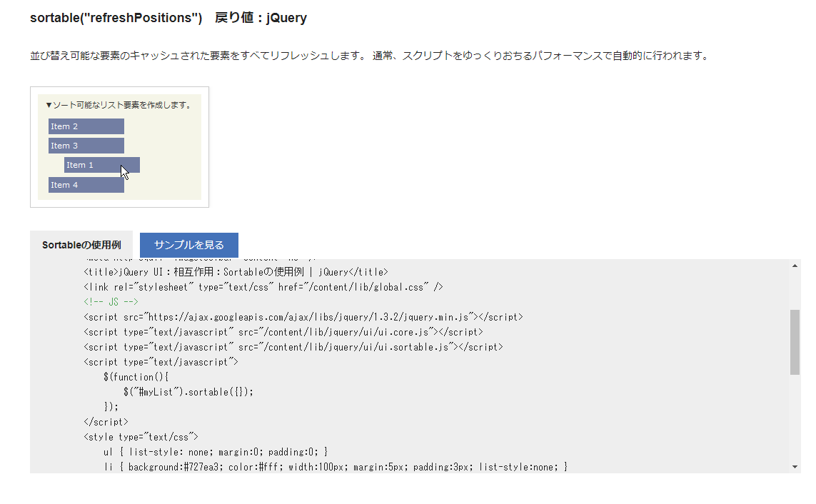
Task: Click the $(function(){ code line
Action: pyautogui.click(x=136, y=377)
